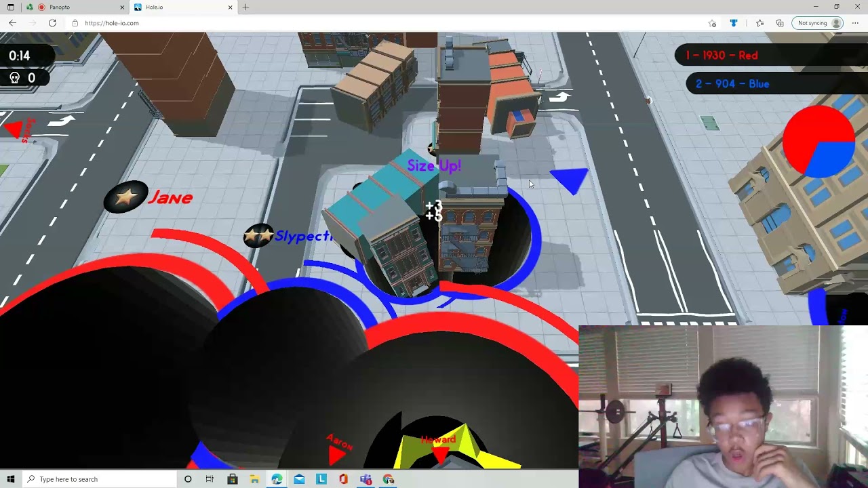Open the Mail app from the taskbar
This screenshot has height=488, width=868.
[x=299, y=479]
